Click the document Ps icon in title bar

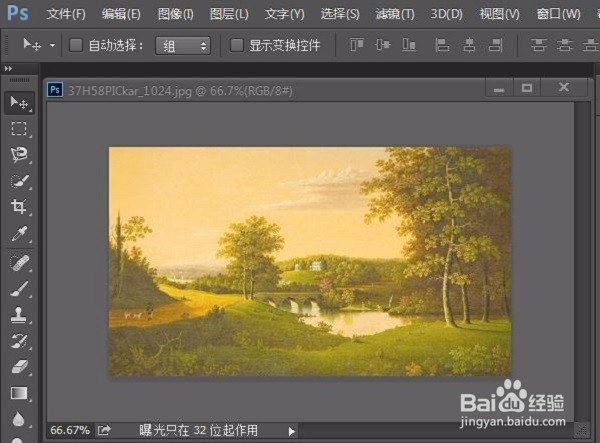click(x=55, y=90)
